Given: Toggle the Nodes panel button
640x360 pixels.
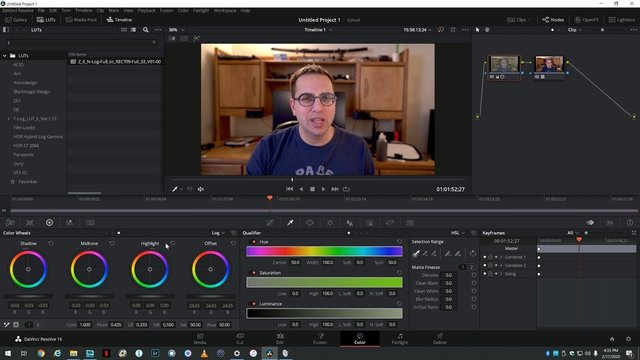Looking at the screenshot, I should (553, 20).
